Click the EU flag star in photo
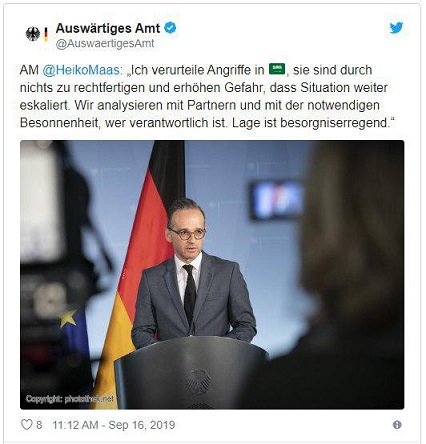Viewport: 426px width, 444px height. pyautogui.click(x=68, y=318)
